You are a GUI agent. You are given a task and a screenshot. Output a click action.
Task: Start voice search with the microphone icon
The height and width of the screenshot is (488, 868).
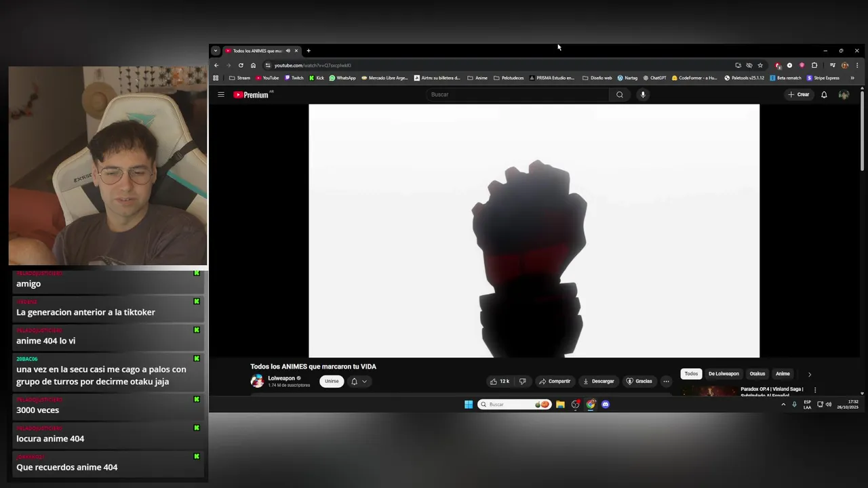[643, 95]
